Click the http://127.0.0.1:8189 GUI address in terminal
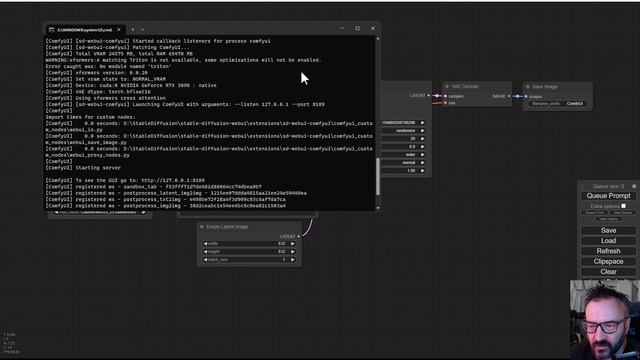Screen dimensions: 640x360 point(173,180)
